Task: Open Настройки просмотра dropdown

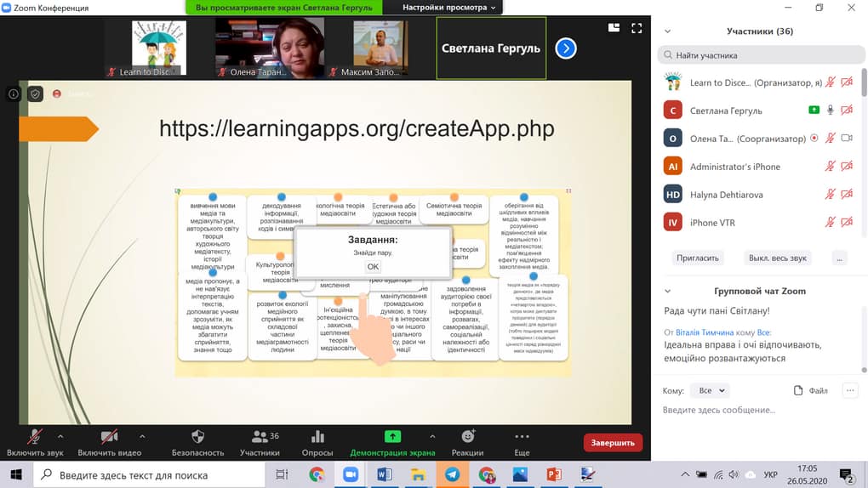Action: click(x=449, y=7)
